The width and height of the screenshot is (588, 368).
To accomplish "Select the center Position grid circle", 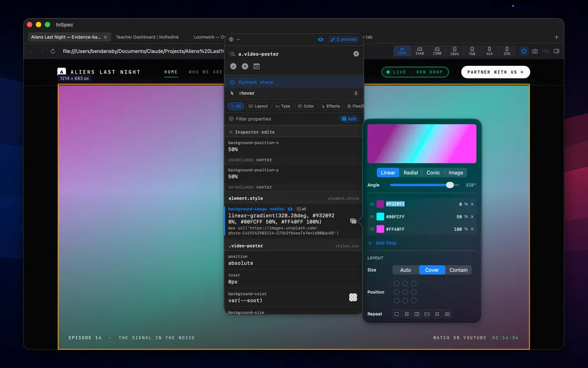I will (x=405, y=292).
